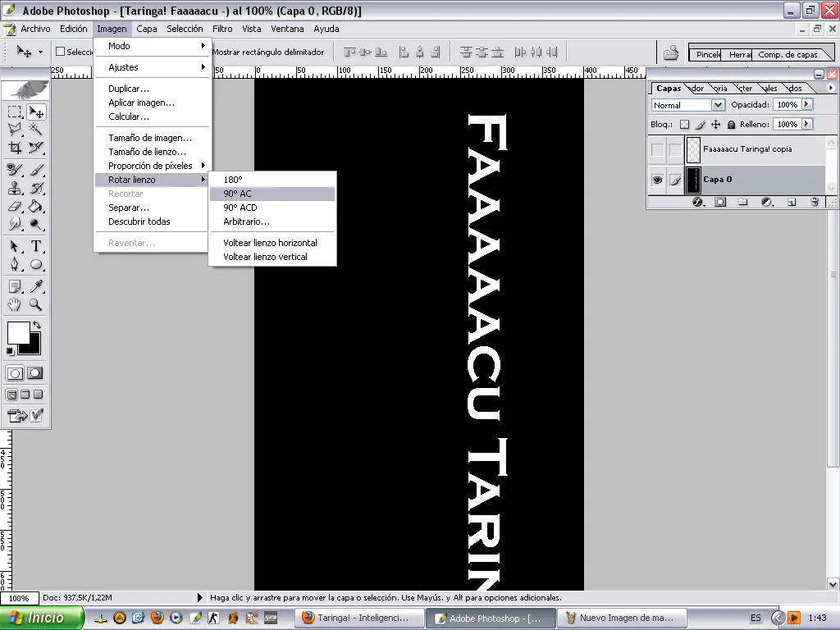Select the Crop tool

[15, 148]
